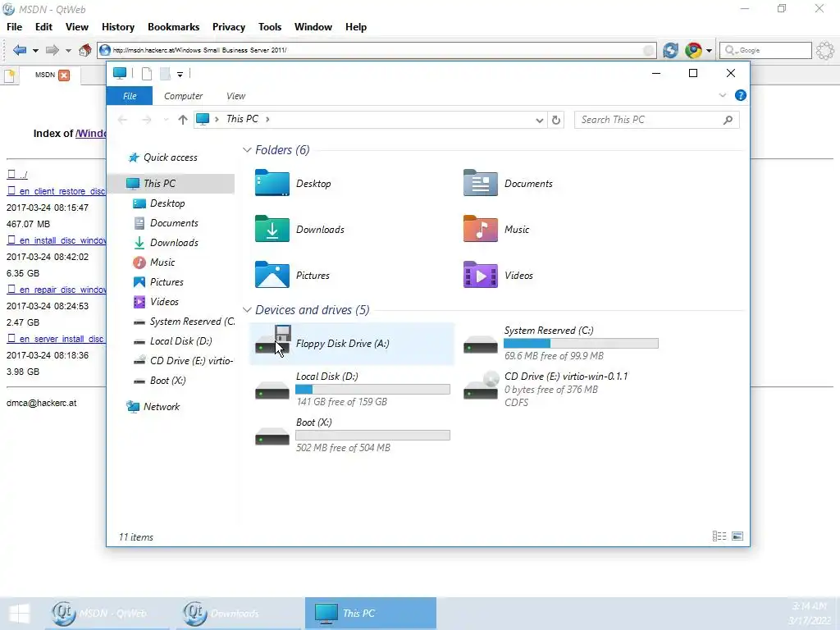Open dropdown next to Chrome icon in QtWeb

click(709, 50)
